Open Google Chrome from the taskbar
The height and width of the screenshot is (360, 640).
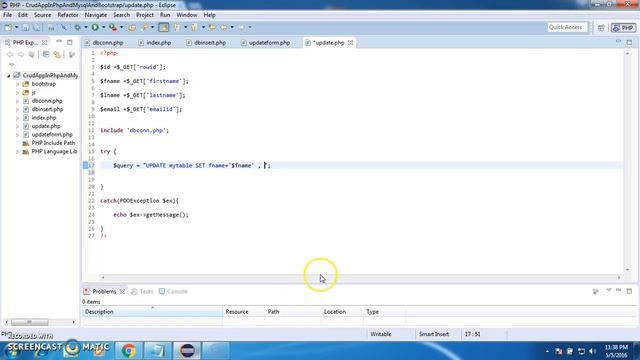(129, 351)
